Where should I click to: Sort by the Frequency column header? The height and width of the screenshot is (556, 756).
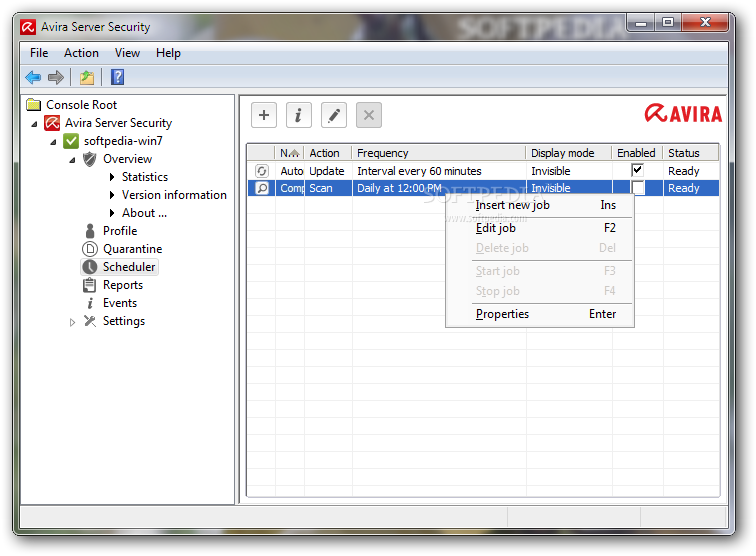tap(439, 153)
